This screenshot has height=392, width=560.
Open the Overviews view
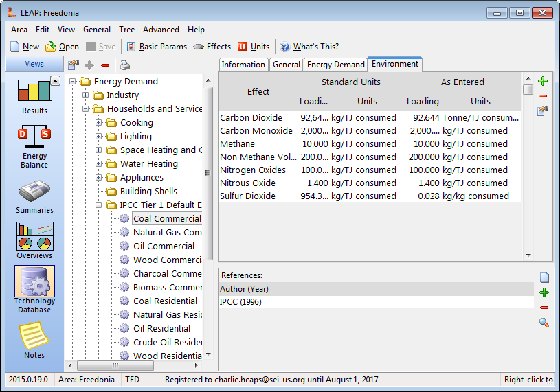(x=34, y=240)
